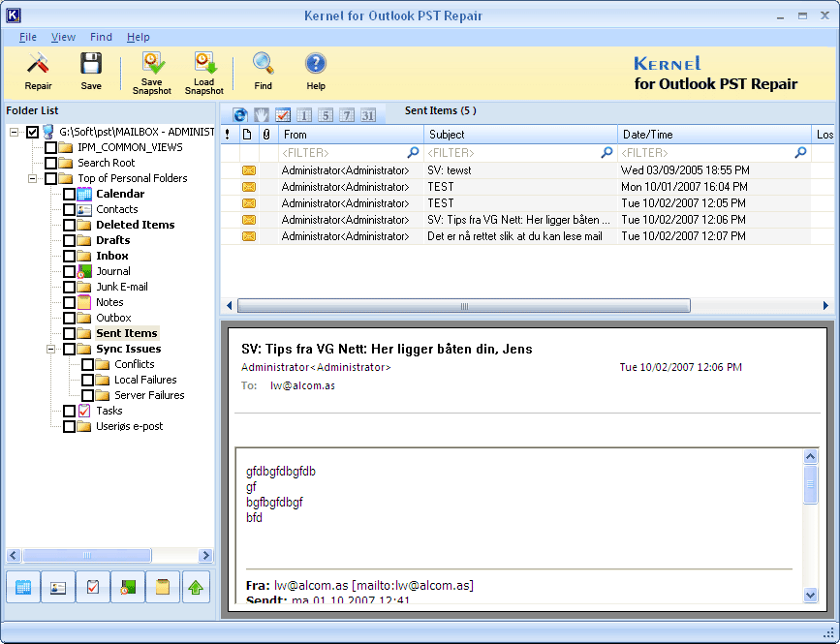Collapse Top of Personal Folders node

33,178
